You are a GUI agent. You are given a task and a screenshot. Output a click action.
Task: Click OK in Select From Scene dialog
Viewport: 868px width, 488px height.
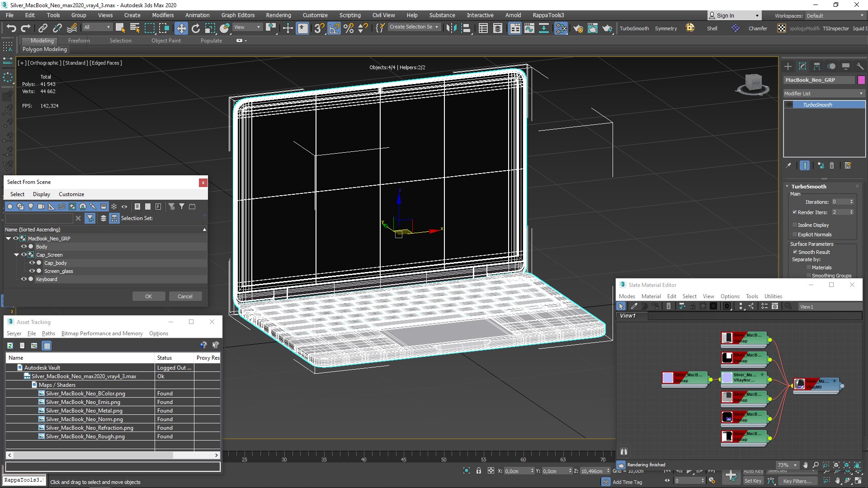tap(148, 296)
